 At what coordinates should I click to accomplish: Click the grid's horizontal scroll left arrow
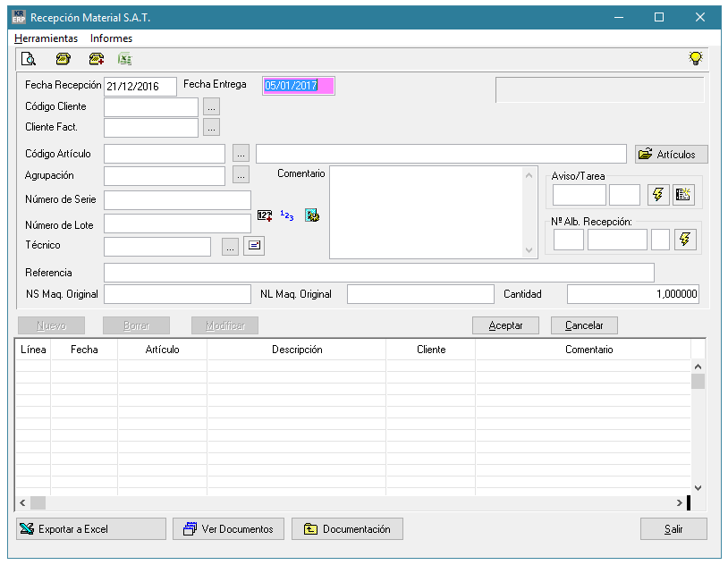tap(22, 502)
